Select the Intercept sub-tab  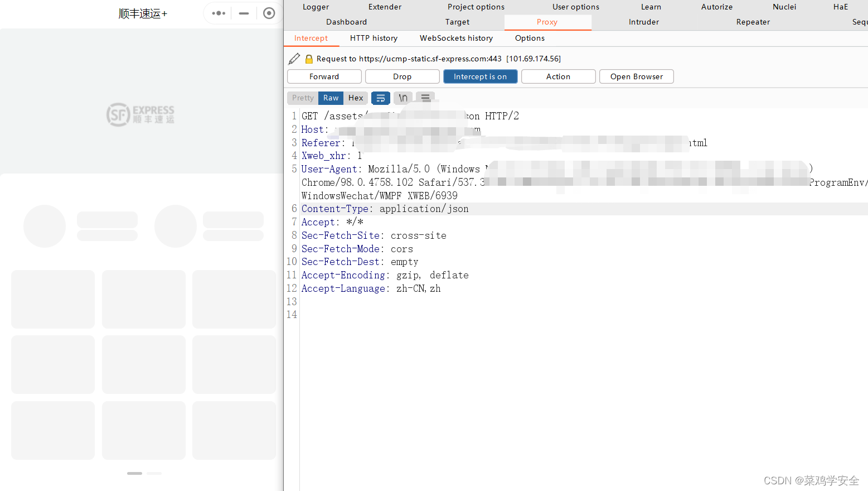click(311, 38)
